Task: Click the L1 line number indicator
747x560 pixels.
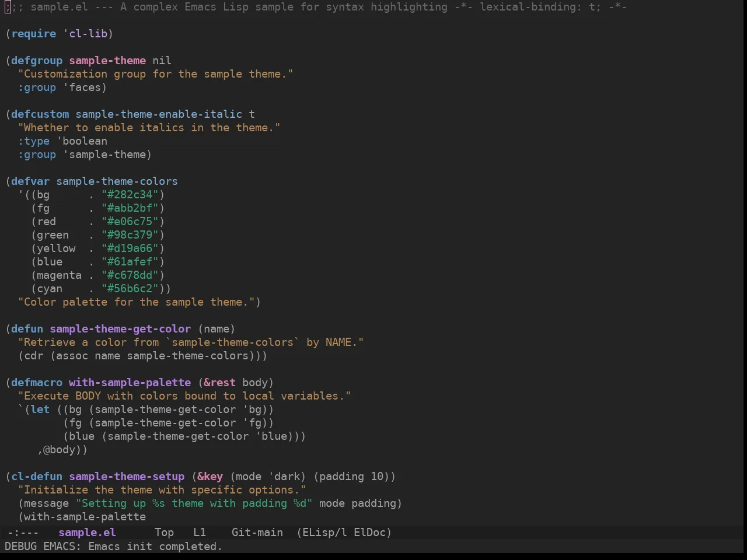Action: pyautogui.click(x=200, y=533)
